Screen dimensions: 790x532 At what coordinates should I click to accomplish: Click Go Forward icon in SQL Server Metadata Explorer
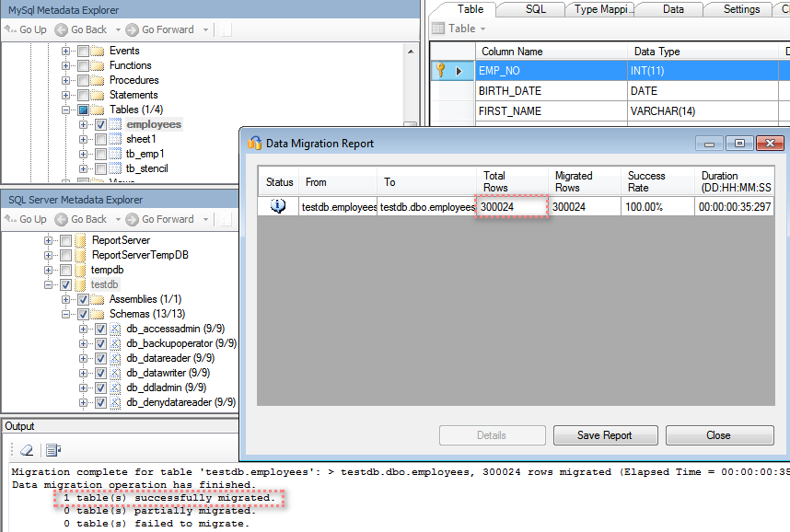pyautogui.click(x=133, y=219)
